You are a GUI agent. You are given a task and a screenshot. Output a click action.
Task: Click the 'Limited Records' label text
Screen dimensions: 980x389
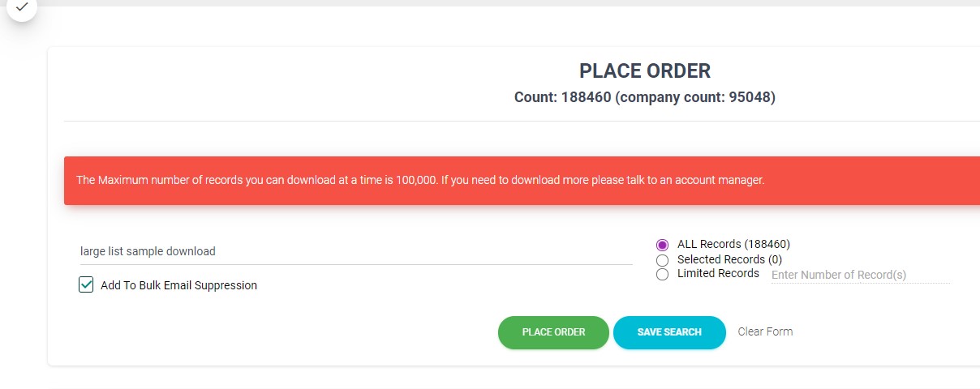[x=718, y=273]
